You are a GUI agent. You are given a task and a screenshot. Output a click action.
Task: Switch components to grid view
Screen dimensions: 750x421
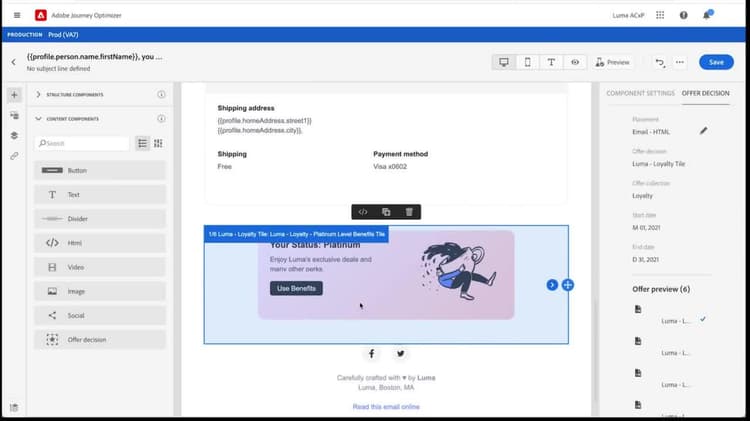(158, 144)
